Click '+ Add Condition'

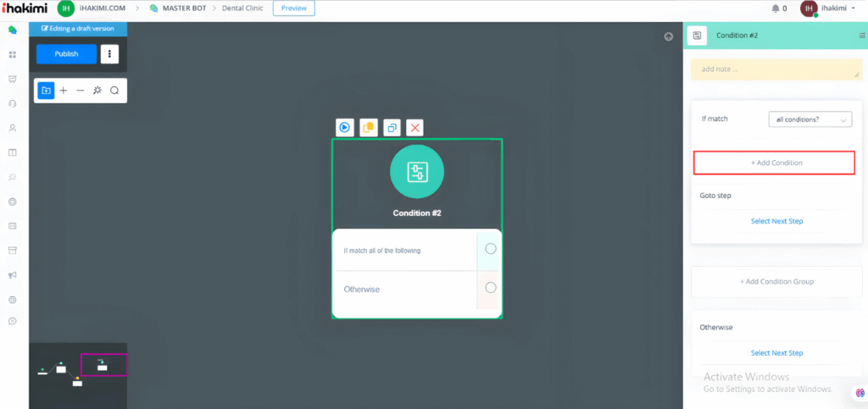776,163
